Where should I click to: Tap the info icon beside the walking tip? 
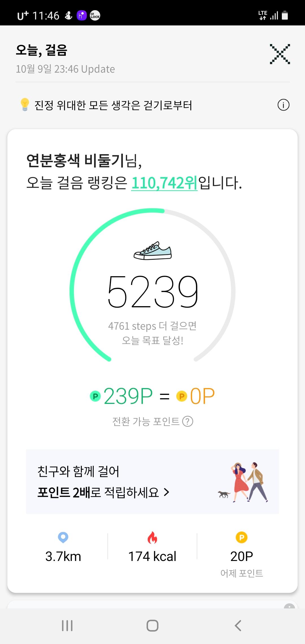tap(283, 105)
